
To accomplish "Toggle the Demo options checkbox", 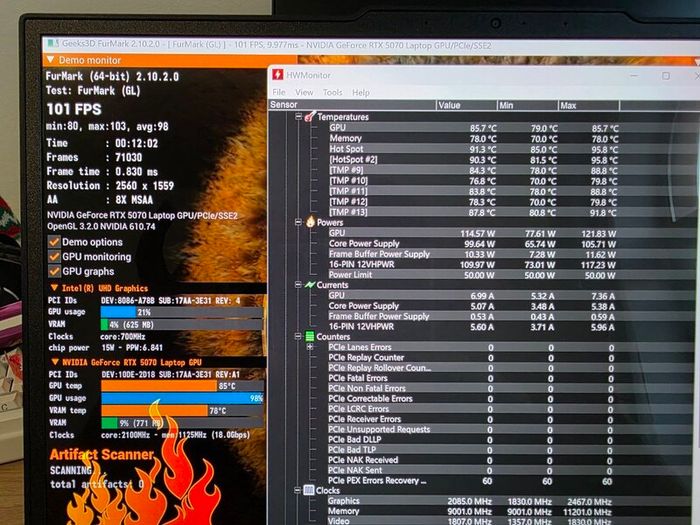I will point(54,242).
